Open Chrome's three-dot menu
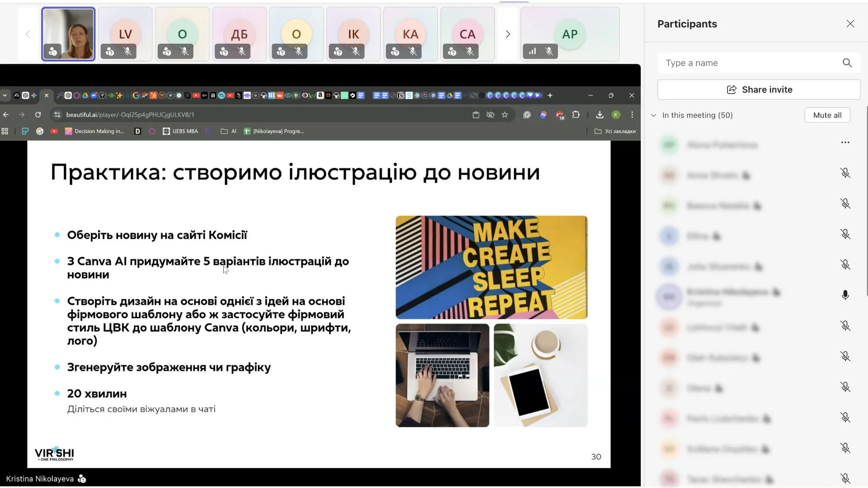 click(x=632, y=114)
